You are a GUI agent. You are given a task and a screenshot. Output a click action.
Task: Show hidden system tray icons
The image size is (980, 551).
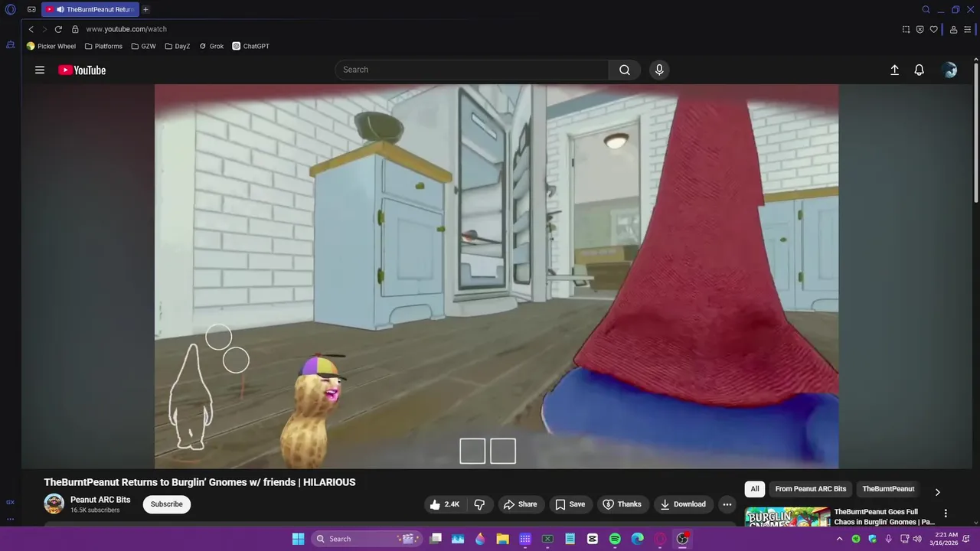tap(839, 539)
